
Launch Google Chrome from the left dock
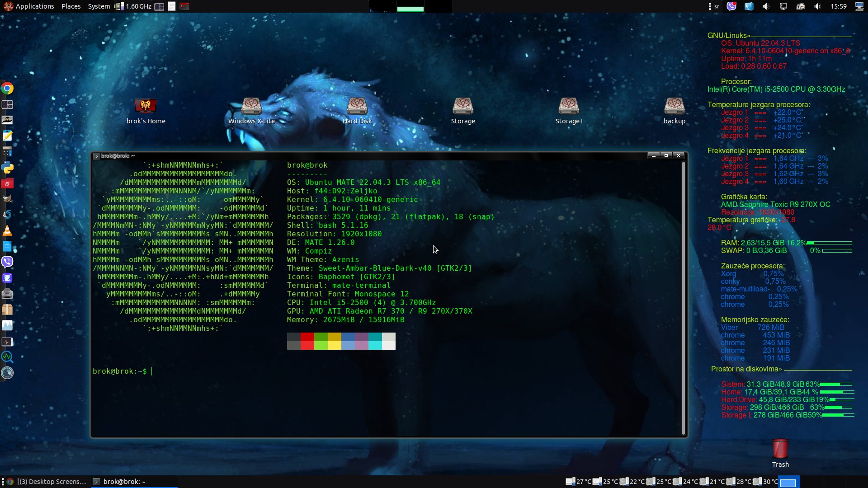click(7, 88)
